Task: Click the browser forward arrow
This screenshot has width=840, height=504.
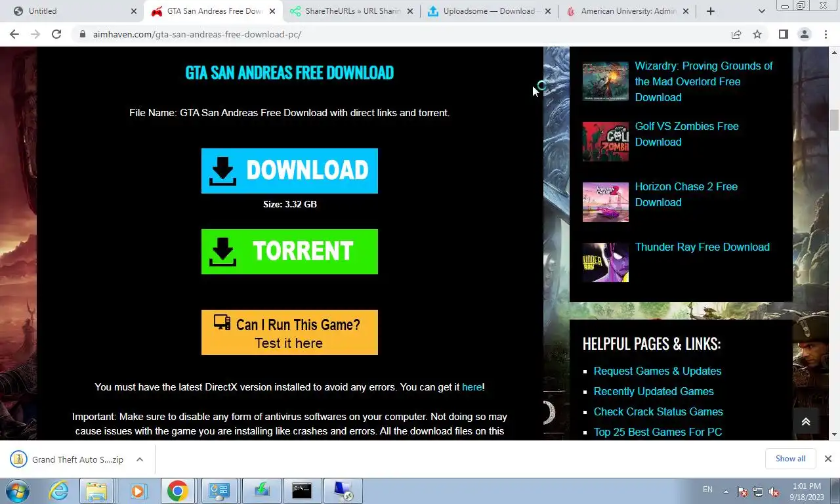Action: (x=35, y=34)
